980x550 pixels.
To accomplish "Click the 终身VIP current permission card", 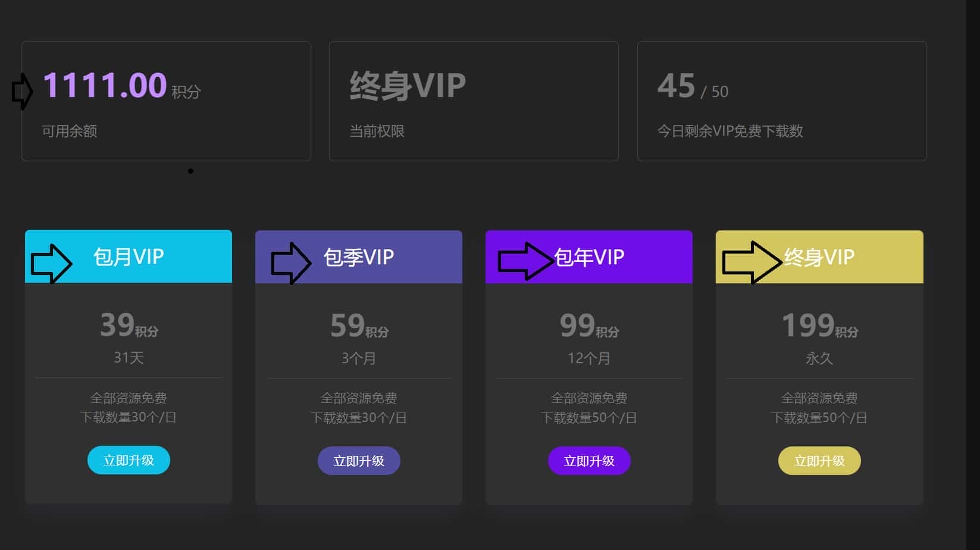I will pos(473,101).
